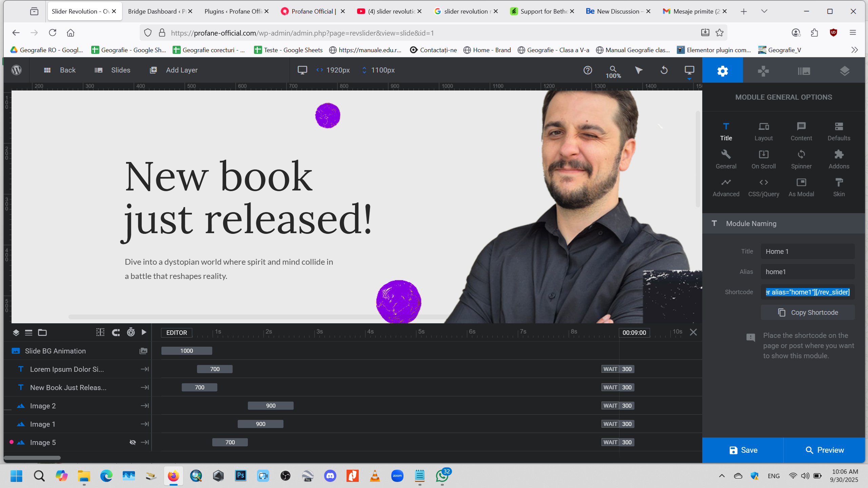Image resolution: width=868 pixels, height=488 pixels.
Task: Click the 700 duration bar of Image 5
Action: 230,442
